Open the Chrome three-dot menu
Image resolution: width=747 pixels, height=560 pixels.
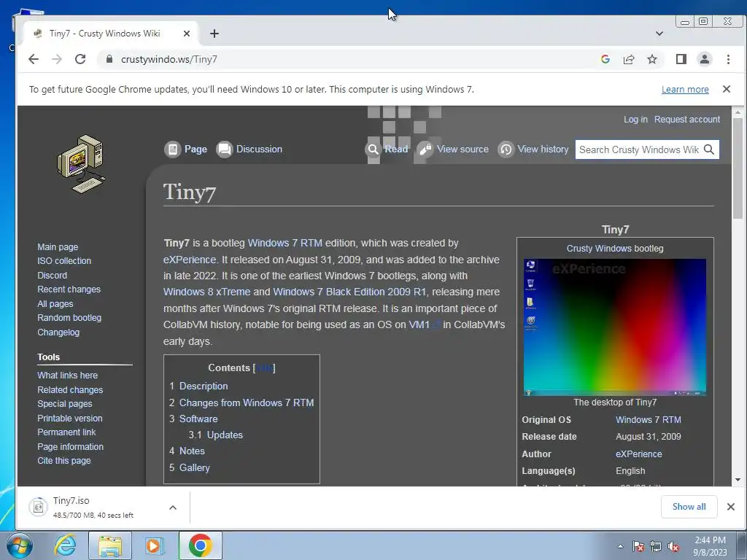[728, 59]
